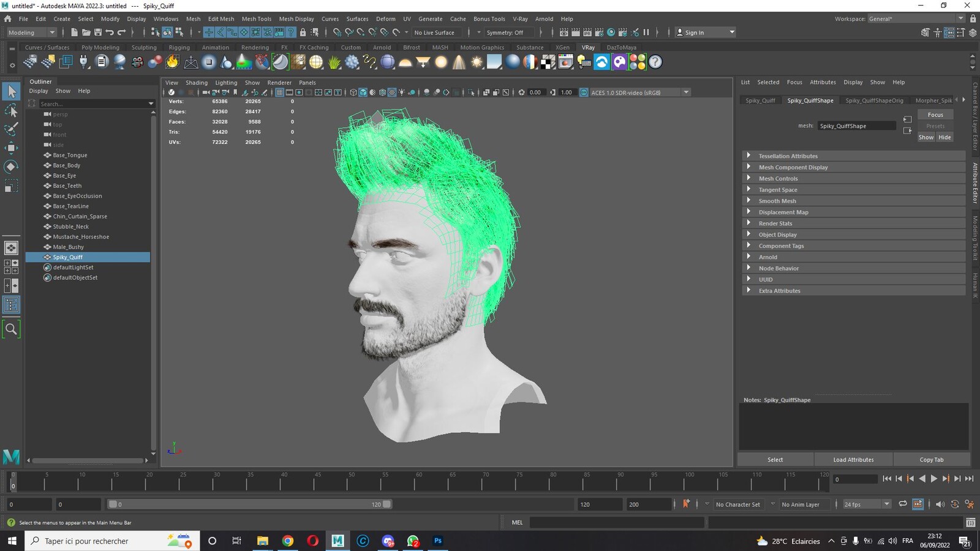Click the V-Ray fire shelf icon
This screenshot has width=980, height=551.
[173, 62]
